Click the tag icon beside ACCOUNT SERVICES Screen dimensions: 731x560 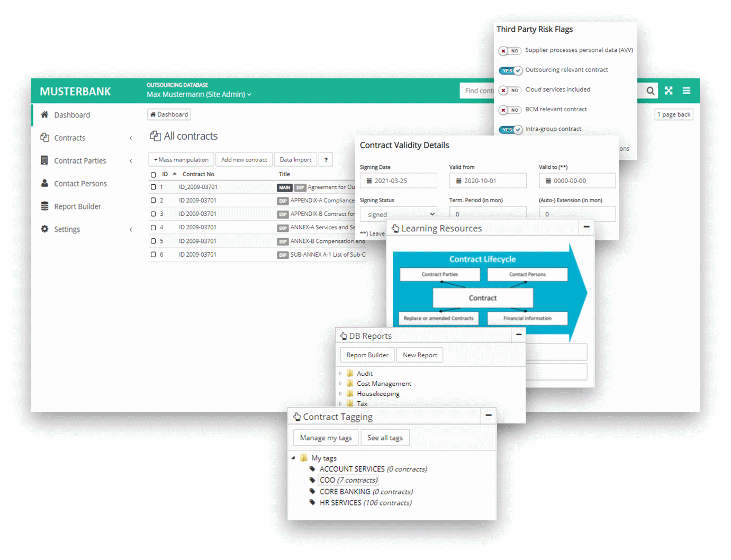(x=312, y=468)
